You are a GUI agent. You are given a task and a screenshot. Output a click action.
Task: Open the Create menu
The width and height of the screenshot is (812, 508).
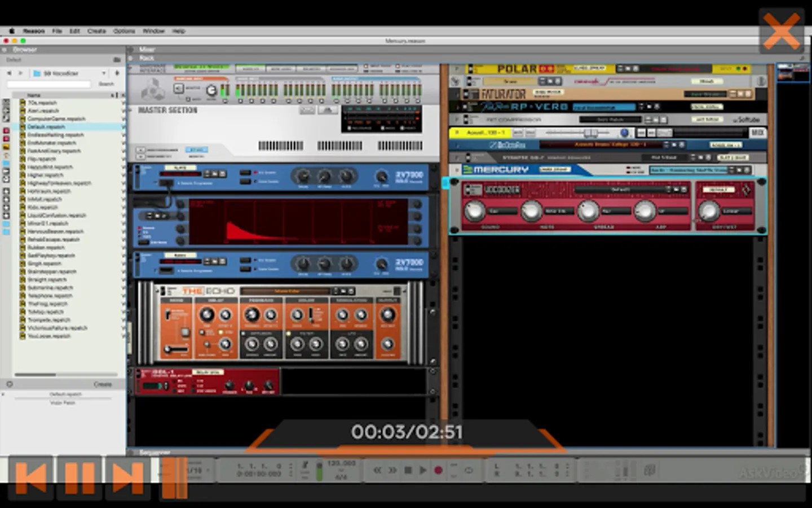(96, 31)
